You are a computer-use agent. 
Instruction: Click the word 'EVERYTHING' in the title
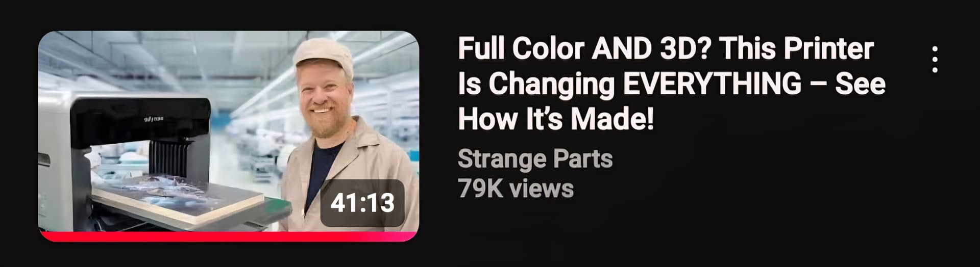[x=712, y=84]
